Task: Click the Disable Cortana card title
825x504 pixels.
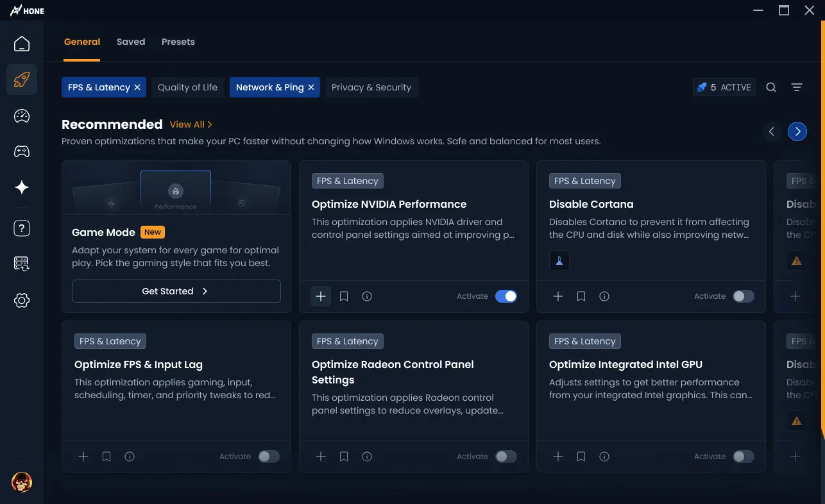Action: (591, 204)
